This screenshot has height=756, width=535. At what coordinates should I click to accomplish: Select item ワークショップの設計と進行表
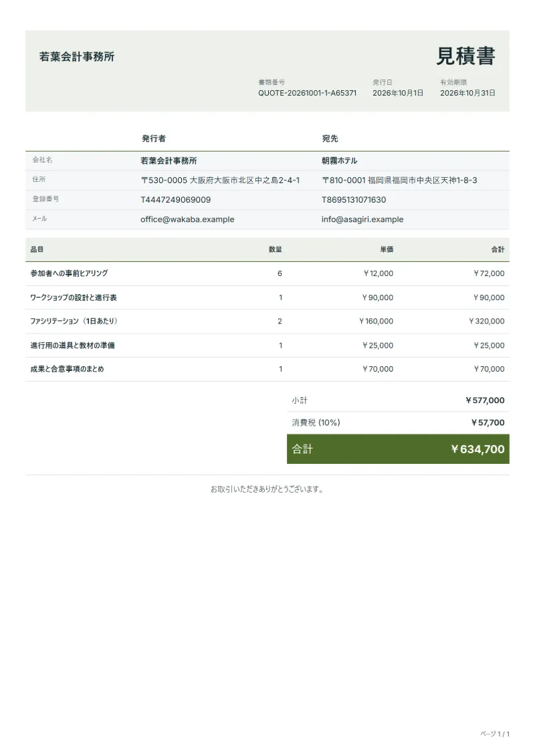[74, 297]
